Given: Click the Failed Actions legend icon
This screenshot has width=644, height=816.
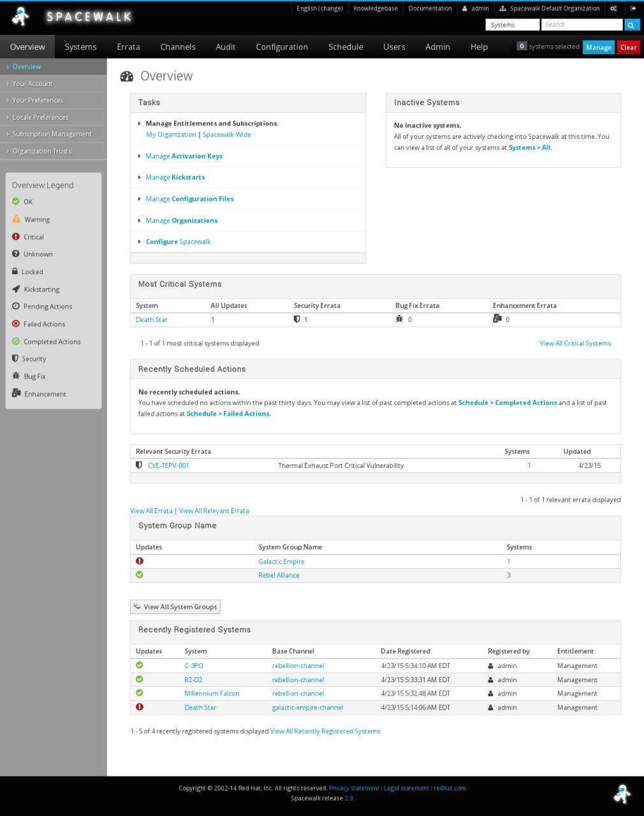Looking at the screenshot, I should [16, 324].
